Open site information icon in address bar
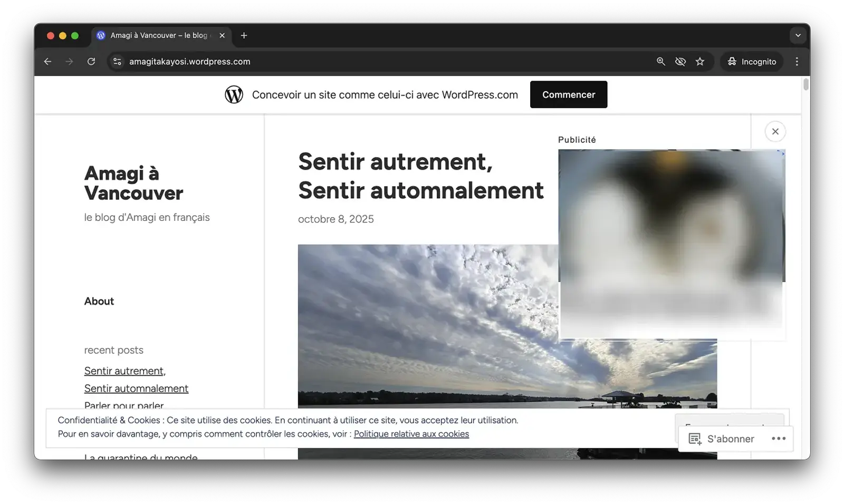Image resolution: width=844 pixels, height=504 pixels. [117, 62]
